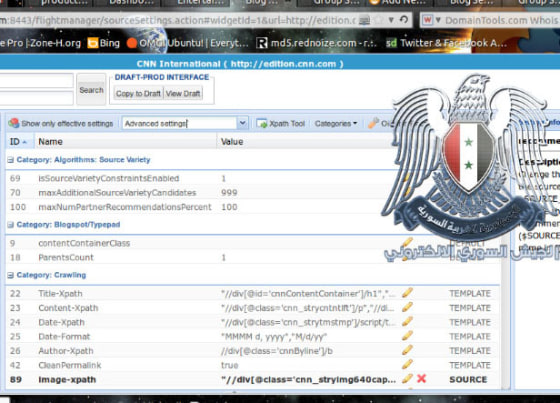Image resolution: width=560 pixels, height=403 pixels.
Task: Collapse Algorithms: Source Variety category
Action: [11, 160]
